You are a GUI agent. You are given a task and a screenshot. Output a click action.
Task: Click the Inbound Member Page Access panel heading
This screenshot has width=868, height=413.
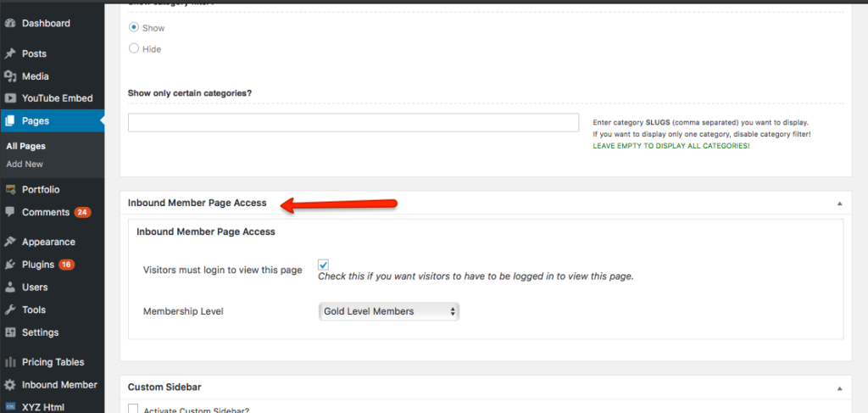[197, 204]
